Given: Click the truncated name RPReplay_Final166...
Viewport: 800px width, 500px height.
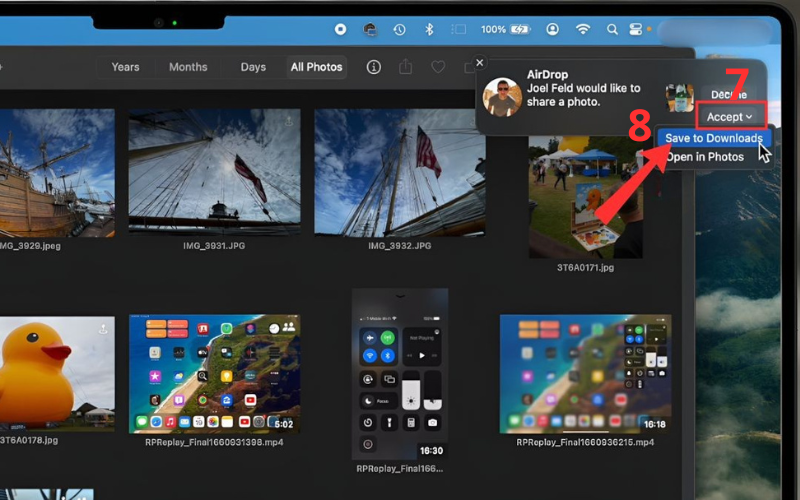Looking at the screenshot, I should pyautogui.click(x=399, y=469).
